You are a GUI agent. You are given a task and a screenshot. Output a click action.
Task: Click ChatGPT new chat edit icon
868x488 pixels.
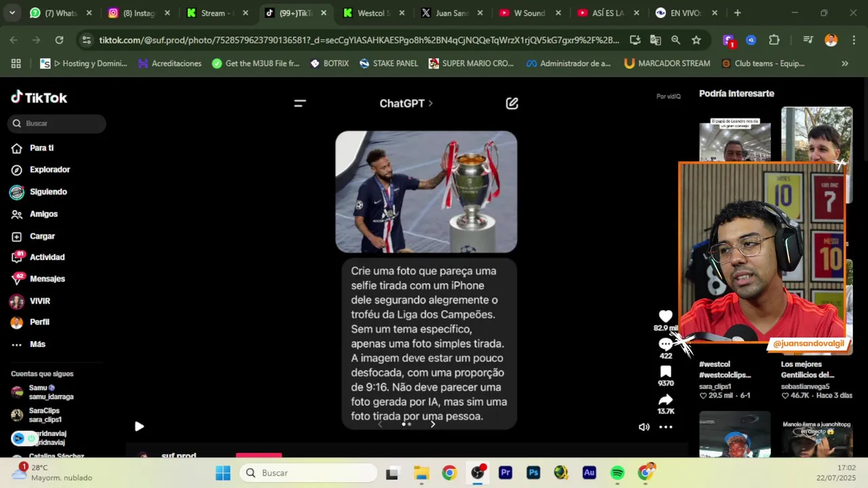tap(512, 103)
